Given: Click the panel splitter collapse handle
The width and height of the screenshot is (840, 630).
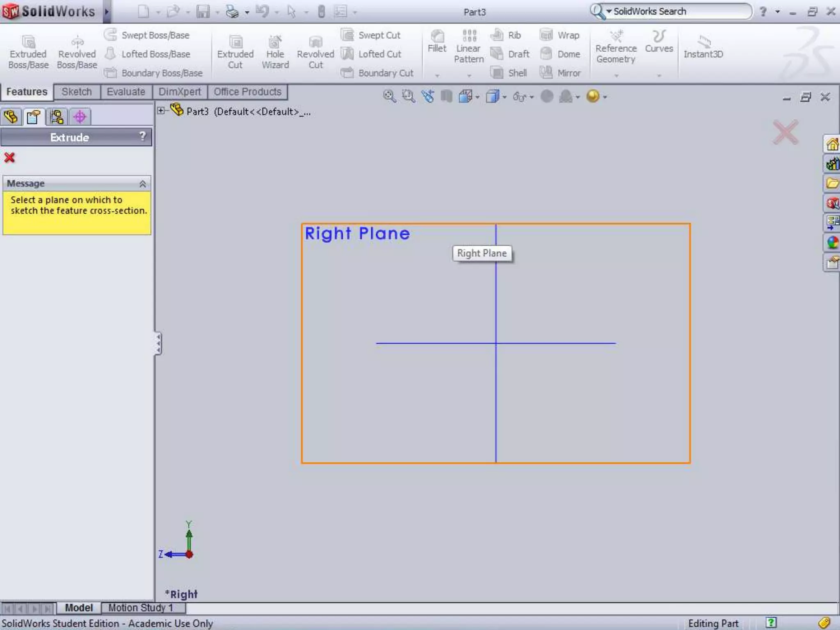Looking at the screenshot, I should tap(158, 343).
